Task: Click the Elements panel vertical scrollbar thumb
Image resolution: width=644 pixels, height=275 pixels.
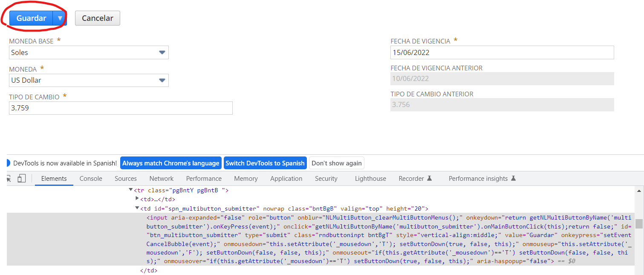Action: point(638,224)
